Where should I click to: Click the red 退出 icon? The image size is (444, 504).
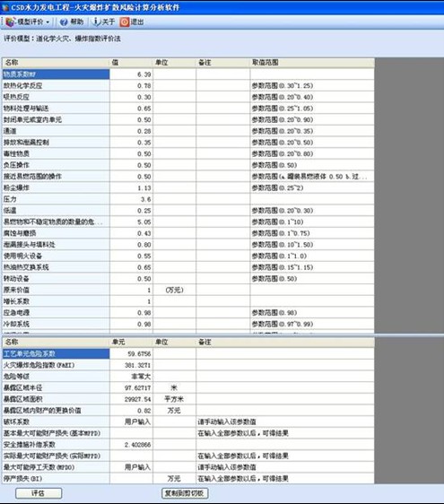[125, 22]
